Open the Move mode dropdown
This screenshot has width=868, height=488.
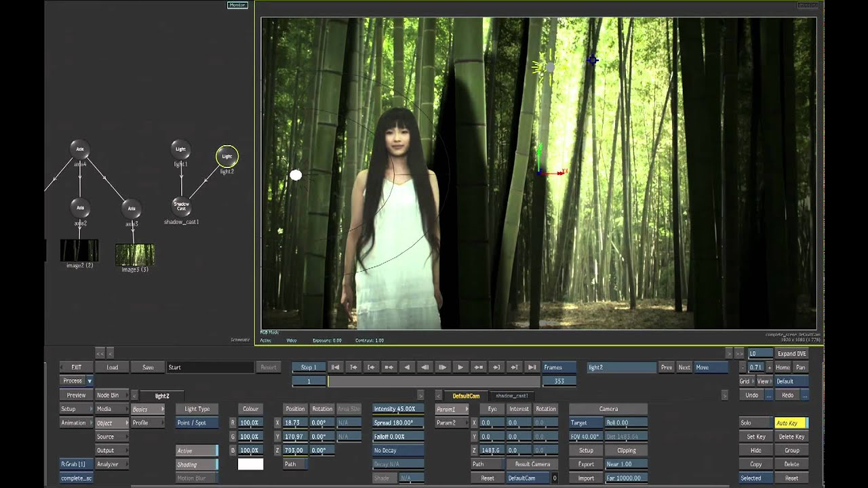pos(711,367)
